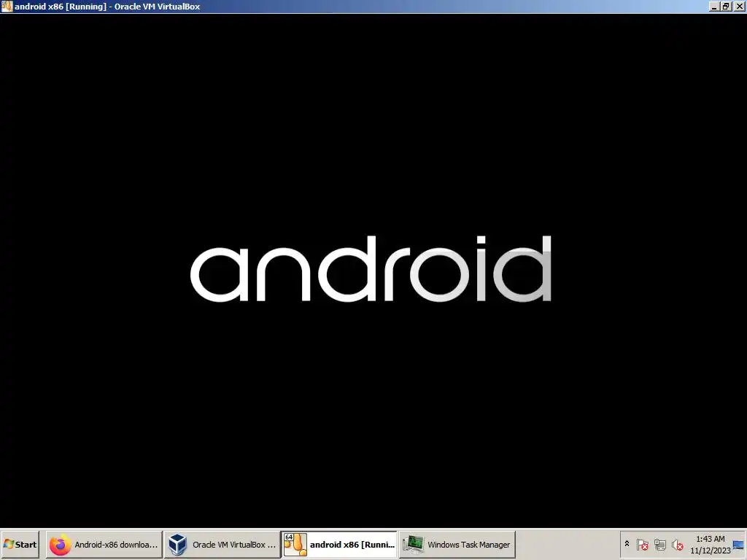Minimize the android x86 VirtualBox window
Image resolution: width=747 pixels, height=560 pixels.
[714, 7]
